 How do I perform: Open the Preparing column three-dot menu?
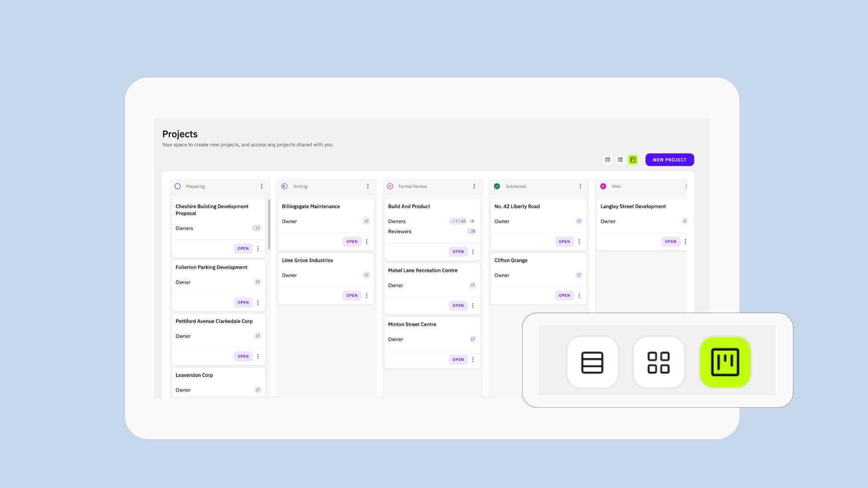261,186
